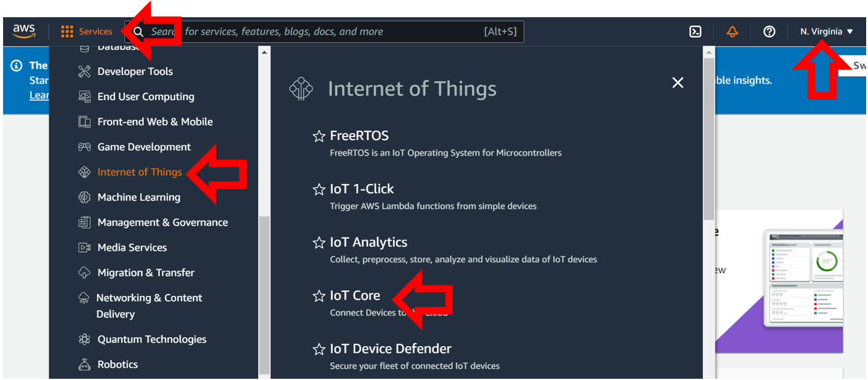Click the Machine Learning category icon
The height and width of the screenshot is (380, 868).
click(84, 197)
